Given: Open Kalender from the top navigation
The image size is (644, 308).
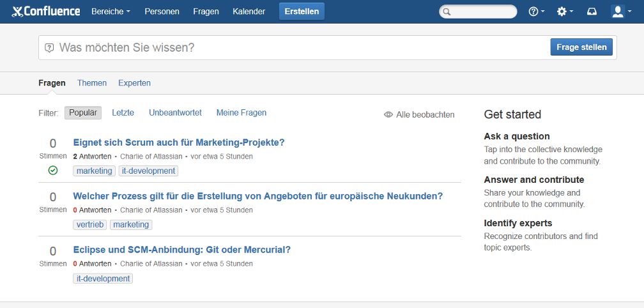Looking at the screenshot, I should 249,12.
